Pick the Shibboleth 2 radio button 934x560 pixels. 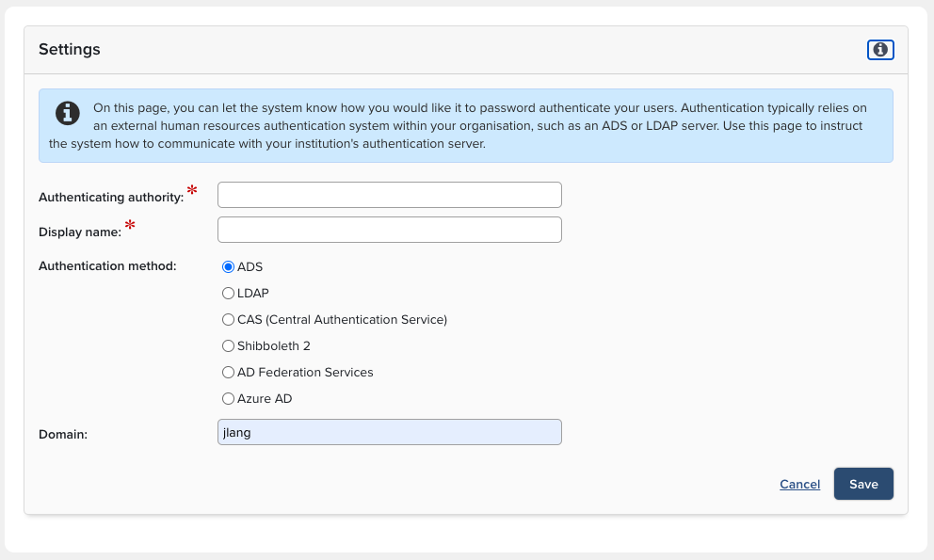tap(228, 346)
